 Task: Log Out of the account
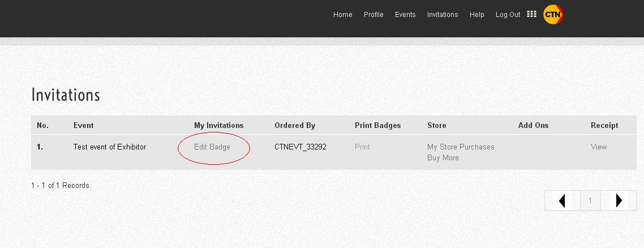click(x=508, y=15)
